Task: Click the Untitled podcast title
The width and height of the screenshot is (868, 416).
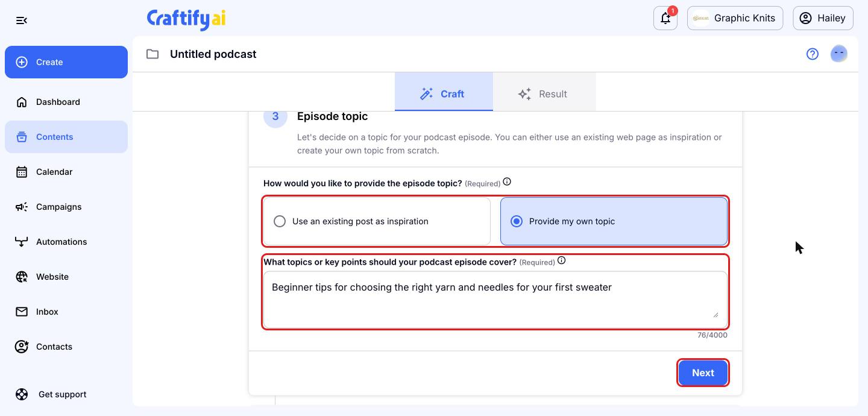Action: tap(213, 54)
